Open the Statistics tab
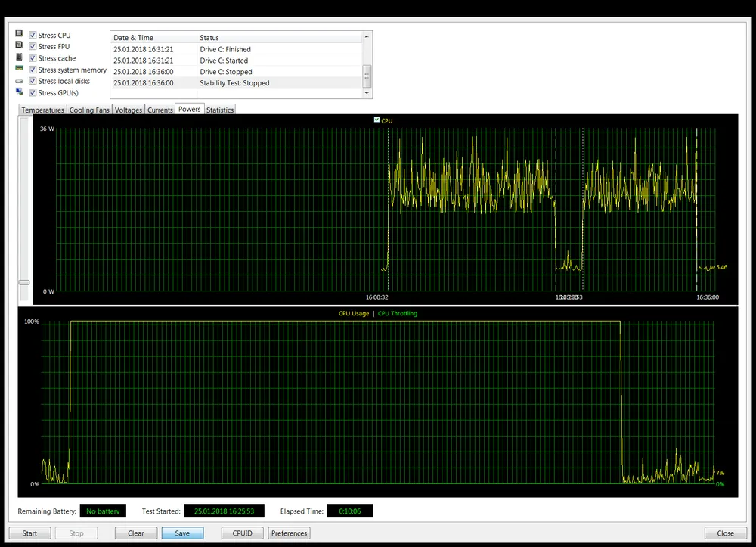Screen dimensions: 756x547 220,110
